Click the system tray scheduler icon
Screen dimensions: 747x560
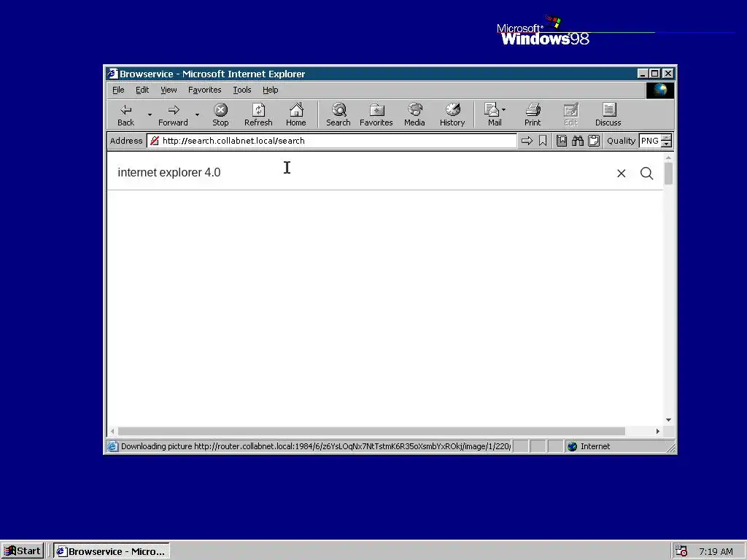click(681, 551)
